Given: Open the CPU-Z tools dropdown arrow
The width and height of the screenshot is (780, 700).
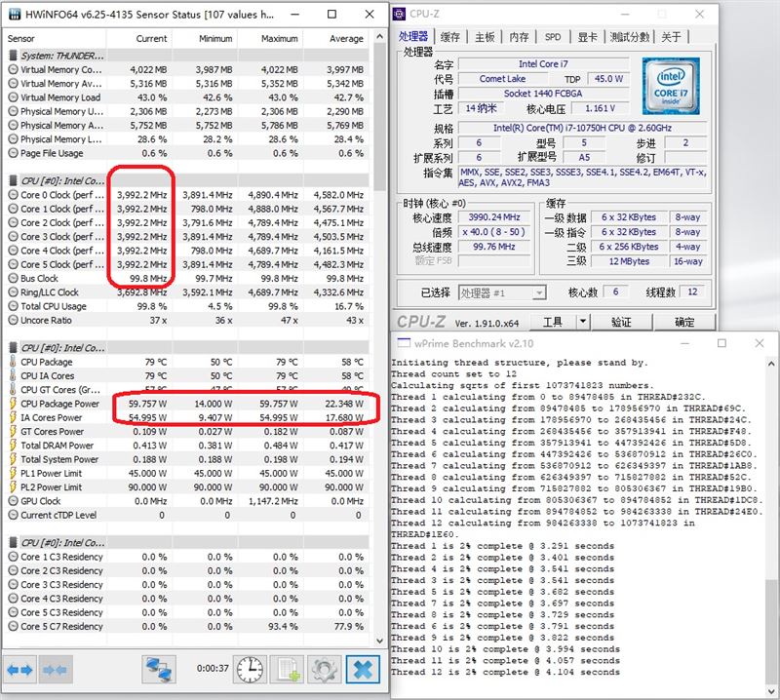Looking at the screenshot, I should click(x=583, y=322).
